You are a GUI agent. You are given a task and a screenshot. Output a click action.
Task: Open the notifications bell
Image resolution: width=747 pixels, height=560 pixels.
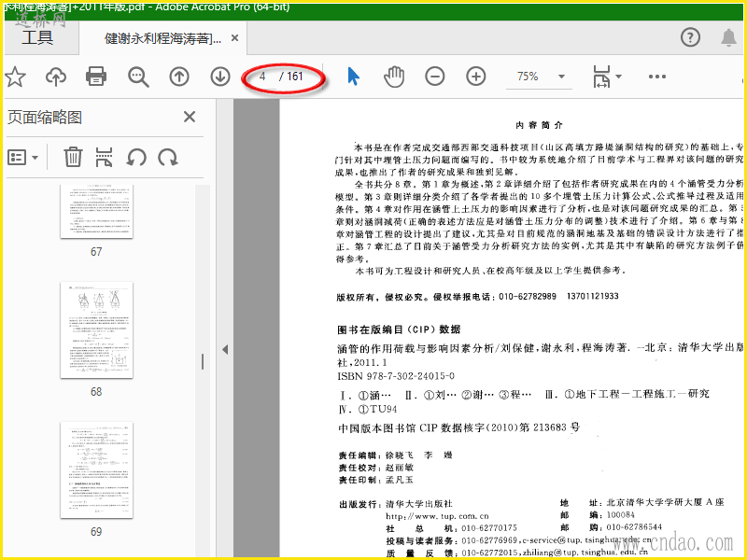[x=728, y=37]
